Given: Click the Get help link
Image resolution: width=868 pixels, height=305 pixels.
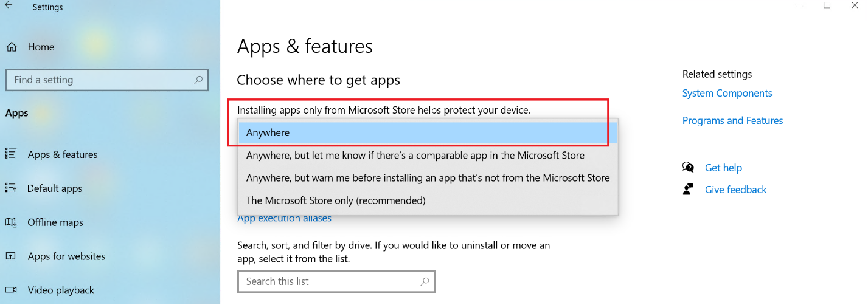Looking at the screenshot, I should 723,168.
